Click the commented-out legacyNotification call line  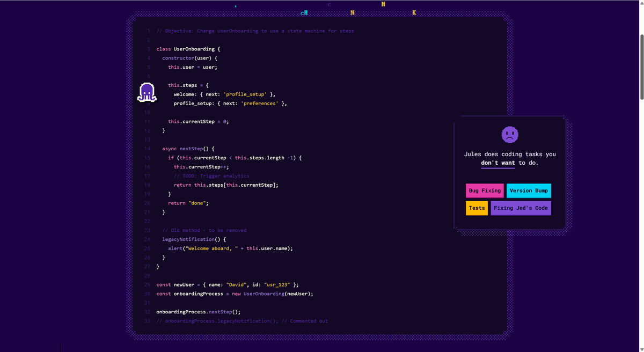[x=242, y=321]
